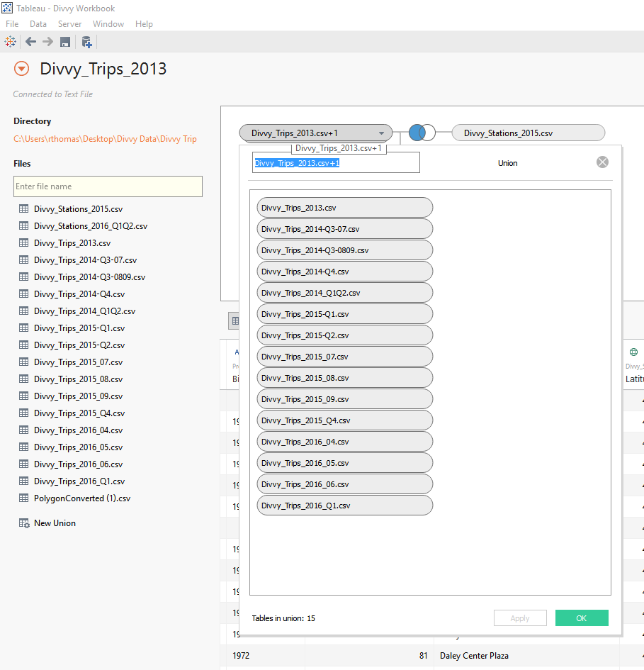Screen dimensions: 644x670
Task: Click the Divvy_Stations_2015.csv table on canvas
Action: tap(527, 133)
